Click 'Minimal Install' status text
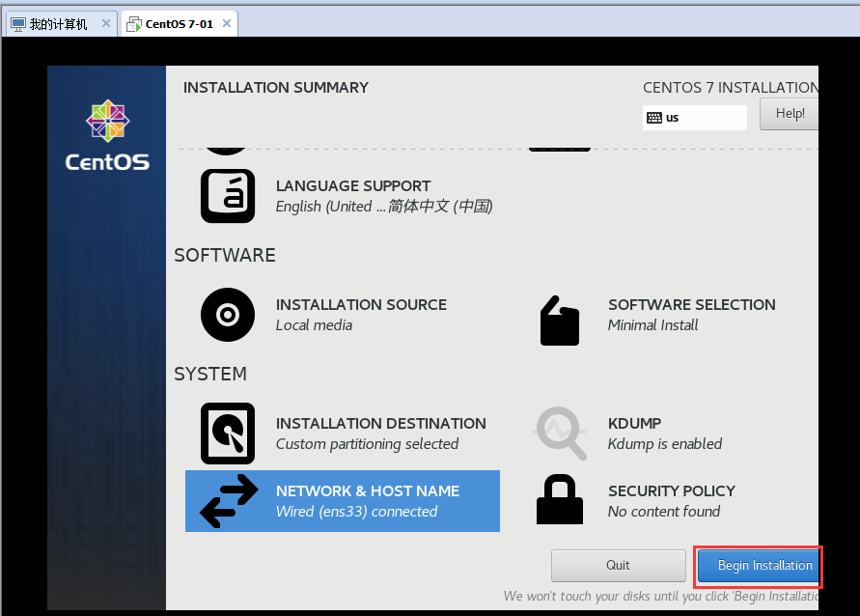This screenshot has height=616, width=860. coord(652,325)
